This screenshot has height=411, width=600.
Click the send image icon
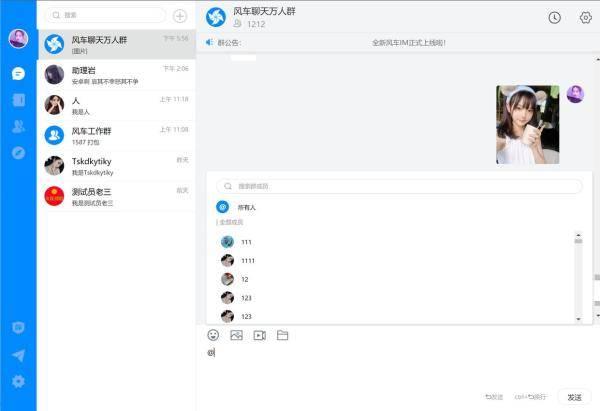(237, 335)
